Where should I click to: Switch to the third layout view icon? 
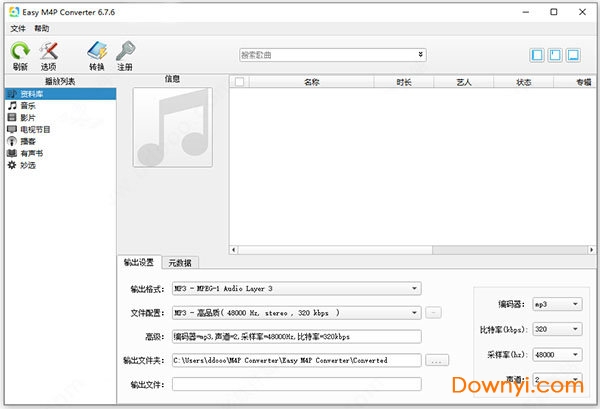tap(573, 55)
